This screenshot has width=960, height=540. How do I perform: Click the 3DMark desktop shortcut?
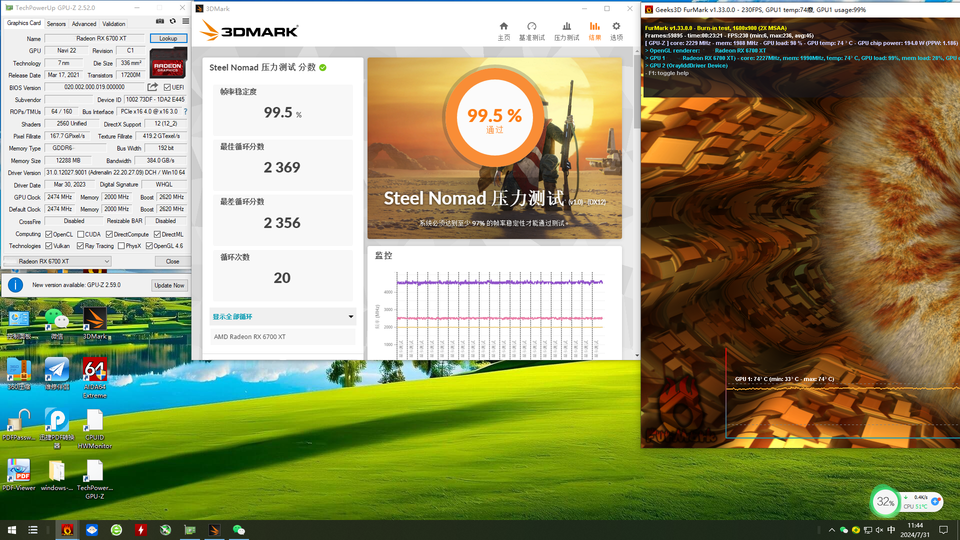click(95, 323)
